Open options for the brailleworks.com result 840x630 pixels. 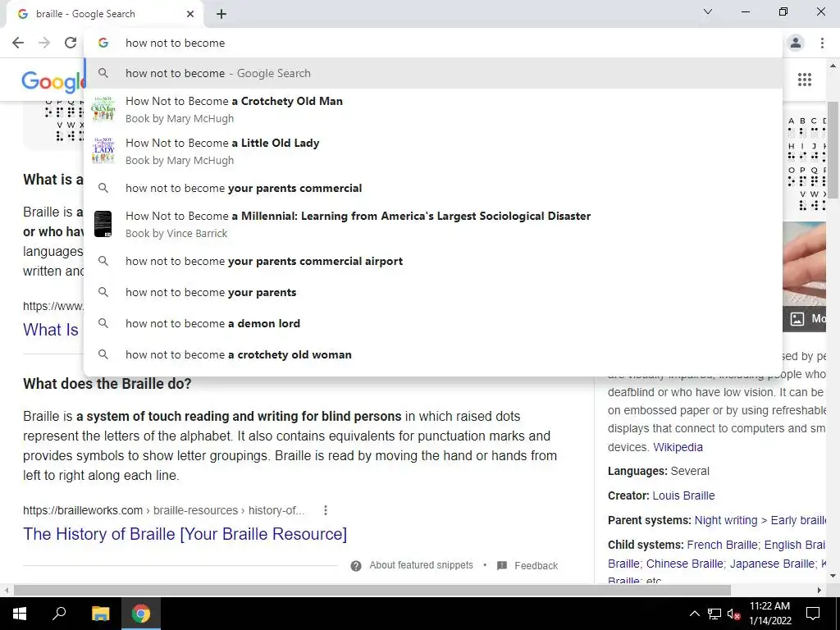[325, 510]
